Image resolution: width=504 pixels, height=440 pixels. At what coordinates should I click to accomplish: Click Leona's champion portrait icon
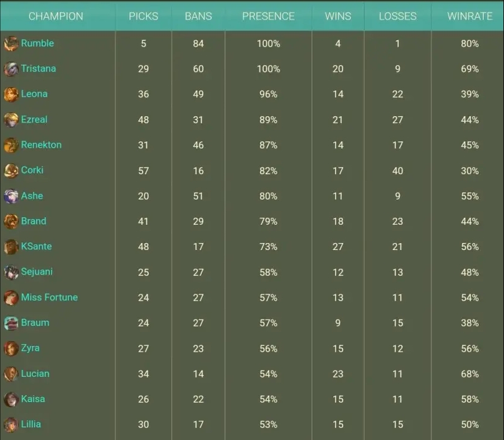pos(11,94)
